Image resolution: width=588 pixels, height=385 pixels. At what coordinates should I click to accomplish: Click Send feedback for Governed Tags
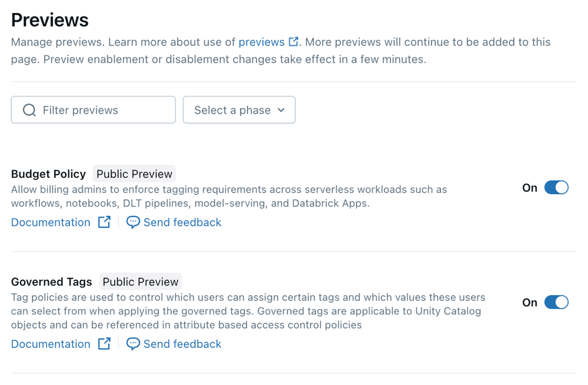(182, 344)
